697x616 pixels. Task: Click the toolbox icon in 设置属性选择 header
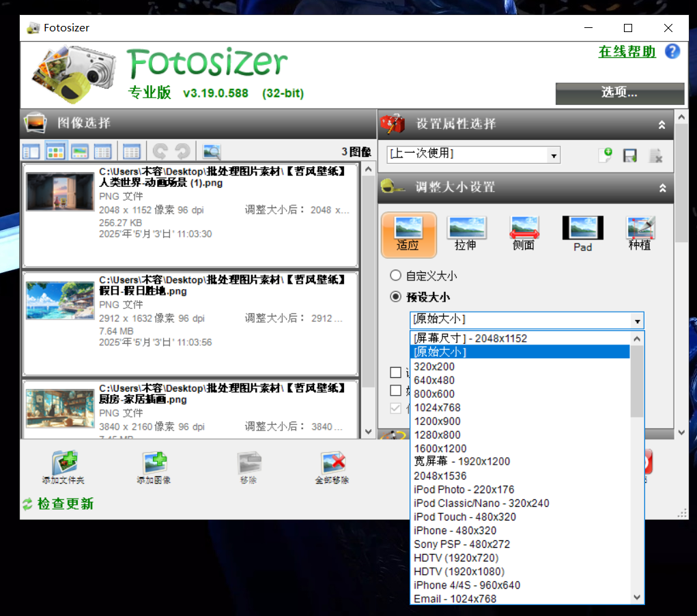tap(393, 123)
